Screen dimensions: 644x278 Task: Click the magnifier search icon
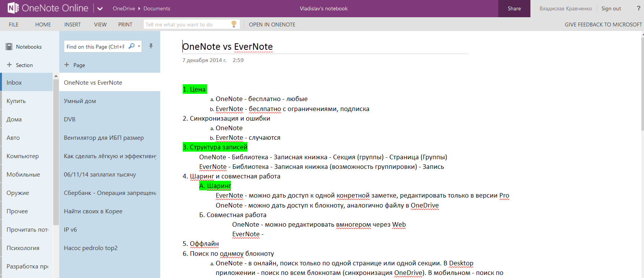[131, 46]
